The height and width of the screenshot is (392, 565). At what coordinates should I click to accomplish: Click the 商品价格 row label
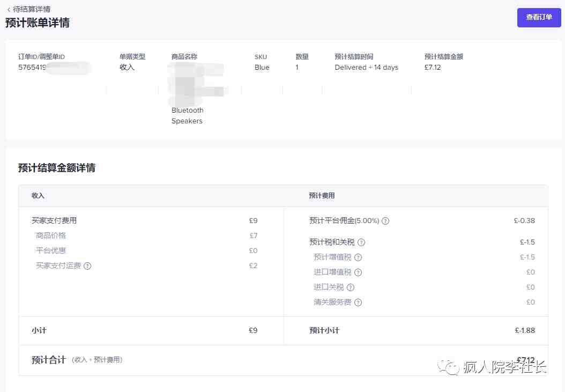pos(51,235)
